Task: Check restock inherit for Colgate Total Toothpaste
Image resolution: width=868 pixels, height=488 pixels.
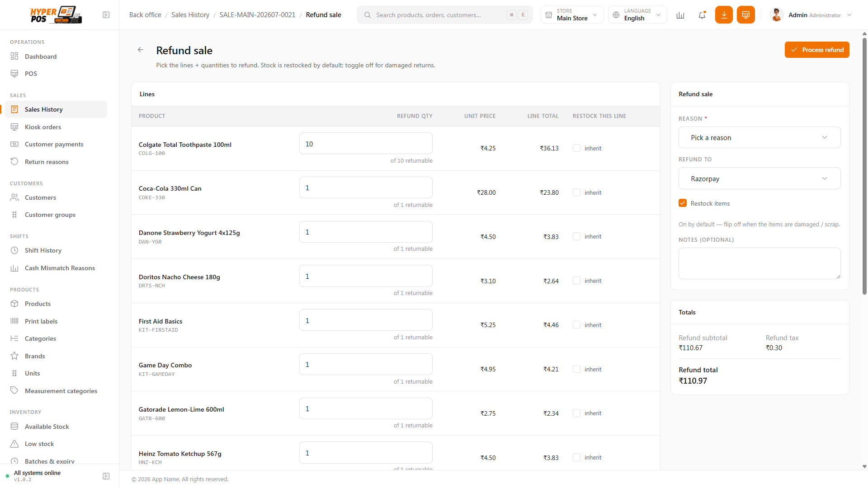Action: pos(576,148)
